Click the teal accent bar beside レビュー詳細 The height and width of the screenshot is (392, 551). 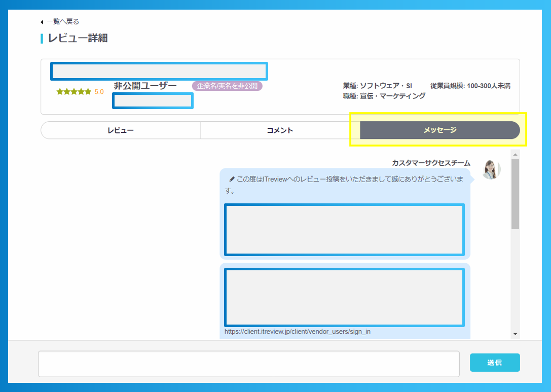point(42,38)
